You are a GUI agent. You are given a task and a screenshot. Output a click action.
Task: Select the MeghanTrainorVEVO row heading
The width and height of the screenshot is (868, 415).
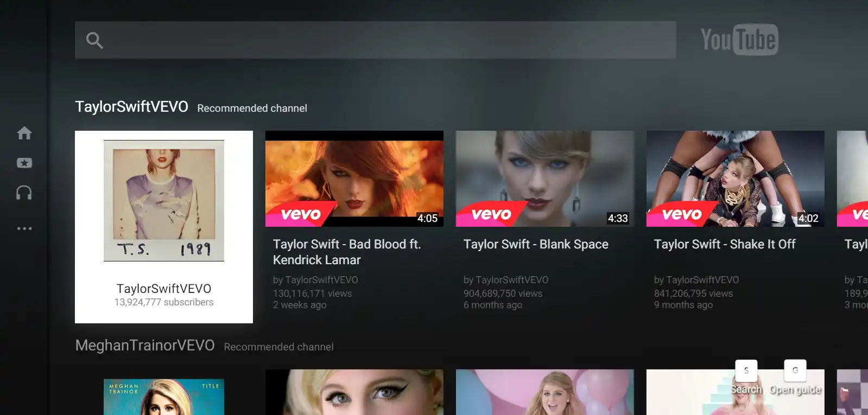point(145,345)
